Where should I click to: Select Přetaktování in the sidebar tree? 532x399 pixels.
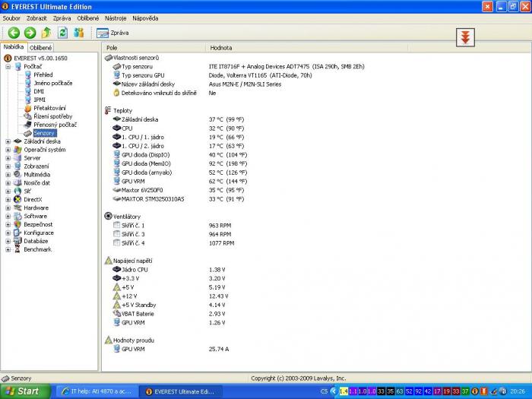pos(49,108)
